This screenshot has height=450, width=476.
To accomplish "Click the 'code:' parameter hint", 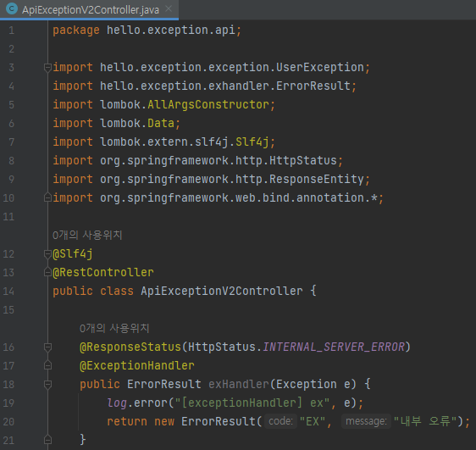I will coord(280,421).
